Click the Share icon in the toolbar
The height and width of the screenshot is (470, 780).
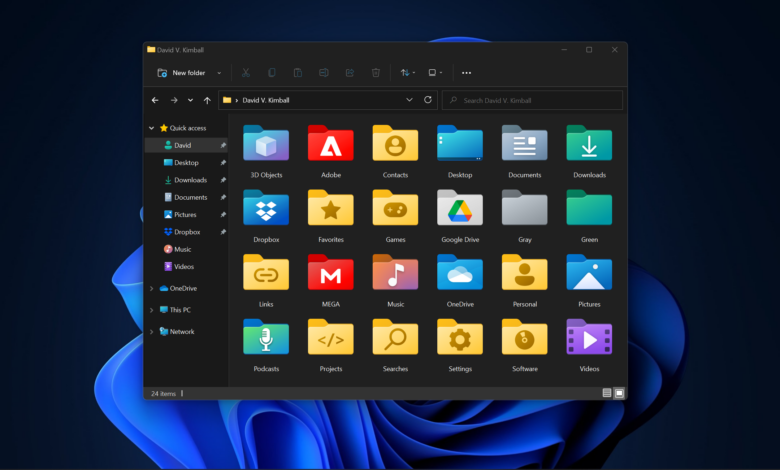point(350,73)
